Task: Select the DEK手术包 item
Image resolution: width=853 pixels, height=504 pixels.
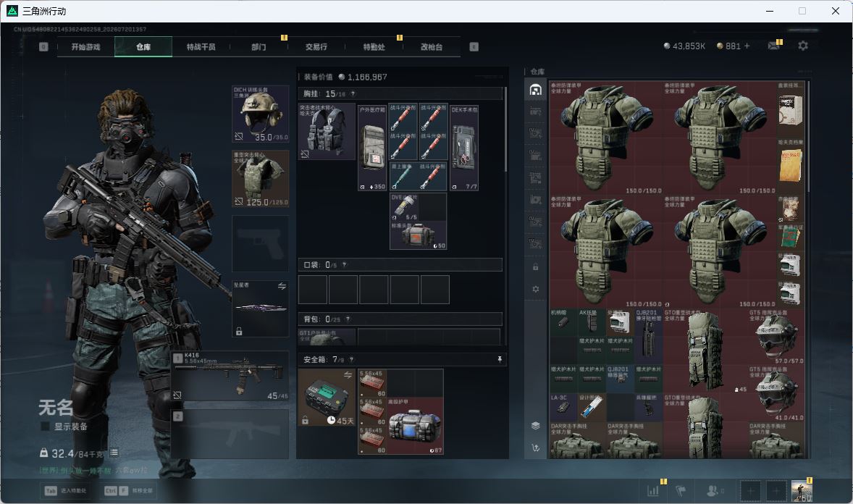Action: [464, 148]
